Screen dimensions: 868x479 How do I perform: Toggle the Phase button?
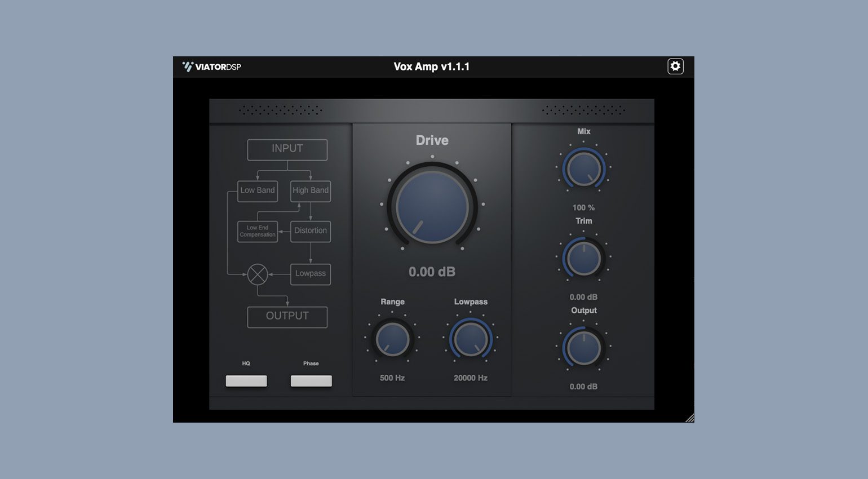[311, 381]
